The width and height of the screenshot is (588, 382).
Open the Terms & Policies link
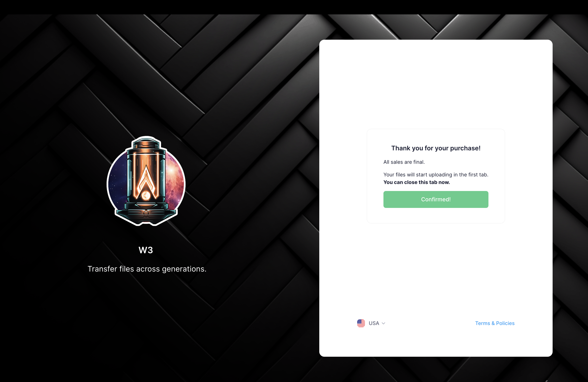(x=495, y=323)
